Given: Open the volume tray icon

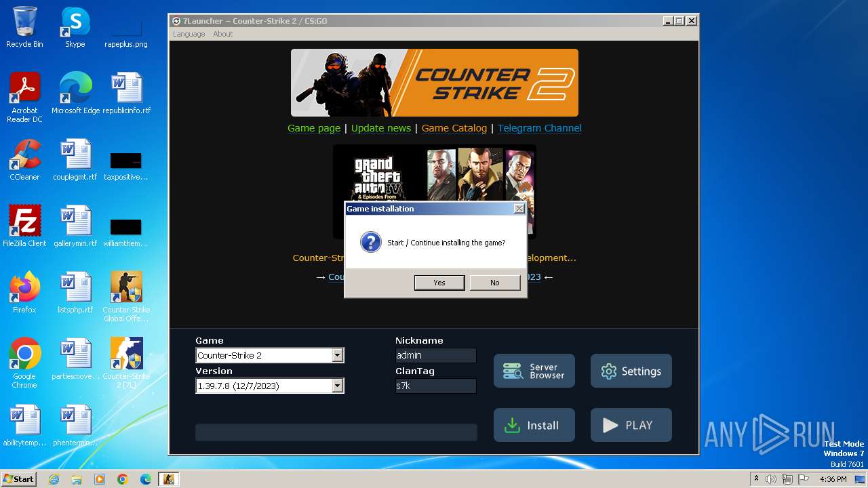Looking at the screenshot, I should [x=771, y=479].
